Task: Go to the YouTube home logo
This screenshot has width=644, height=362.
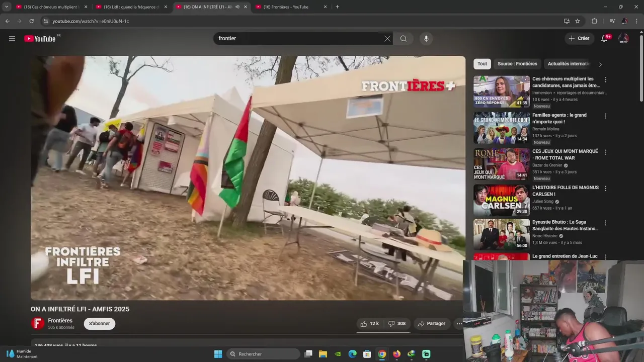Action: (40, 39)
